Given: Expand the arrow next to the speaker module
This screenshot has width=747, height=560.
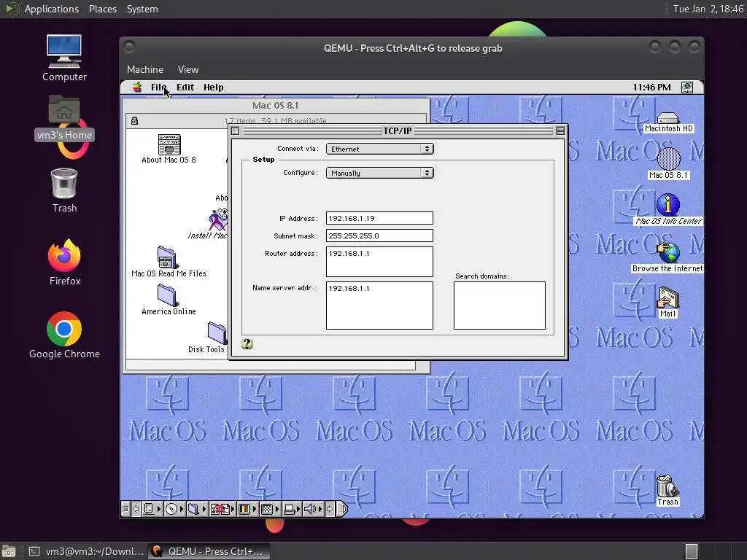Looking at the screenshot, I should [320, 509].
